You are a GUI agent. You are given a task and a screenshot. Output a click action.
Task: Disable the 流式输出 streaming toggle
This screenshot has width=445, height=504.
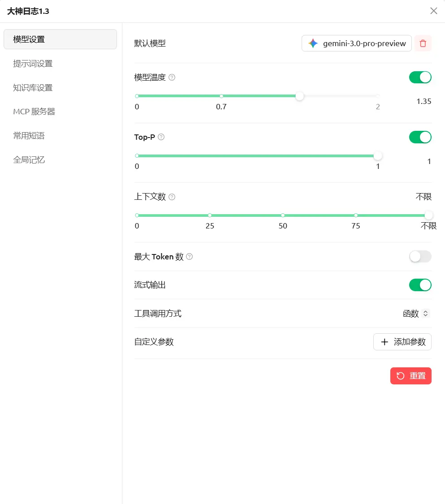[x=420, y=285]
